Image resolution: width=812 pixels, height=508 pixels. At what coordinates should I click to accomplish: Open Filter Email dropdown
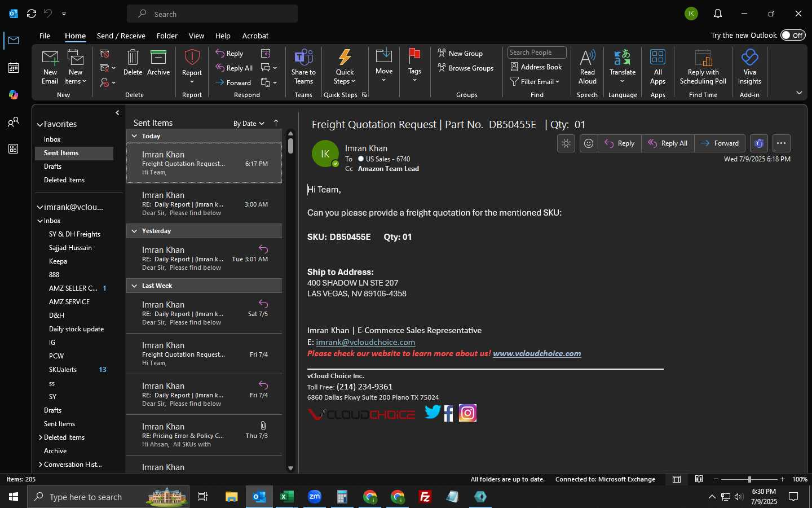click(535, 82)
